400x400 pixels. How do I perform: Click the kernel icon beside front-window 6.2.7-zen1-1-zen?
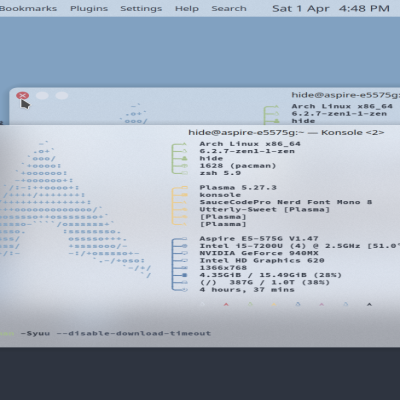click(184, 151)
